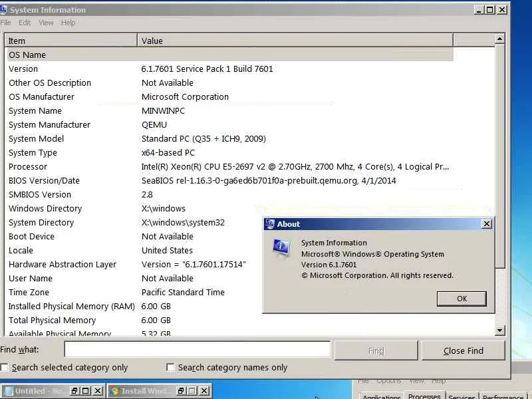Sort by the Value column header
The height and width of the screenshot is (399, 532).
pyautogui.click(x=295, y=41)
